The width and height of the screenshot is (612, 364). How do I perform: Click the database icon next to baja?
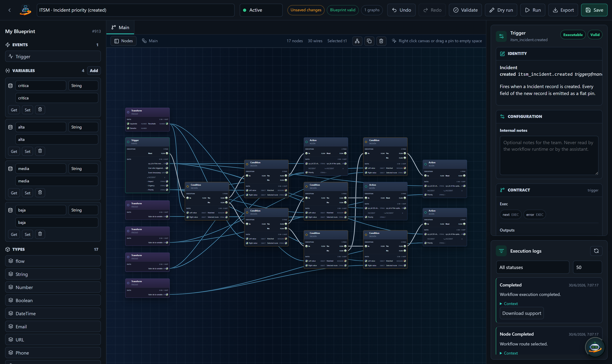tap(10, 210)
